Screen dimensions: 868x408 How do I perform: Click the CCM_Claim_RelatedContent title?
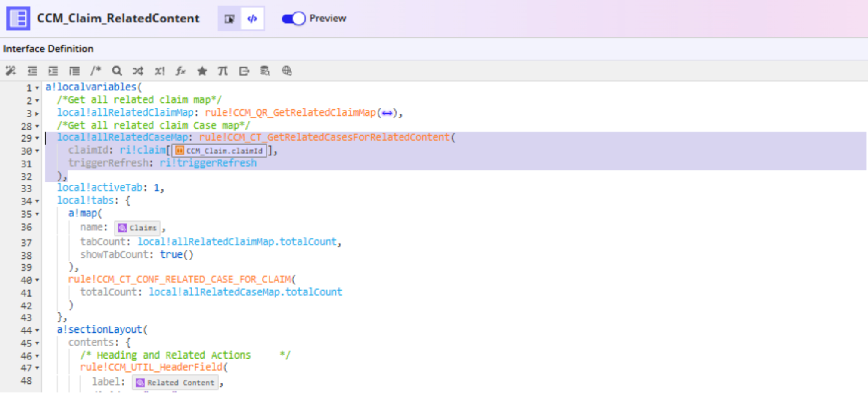coord(118,19)
